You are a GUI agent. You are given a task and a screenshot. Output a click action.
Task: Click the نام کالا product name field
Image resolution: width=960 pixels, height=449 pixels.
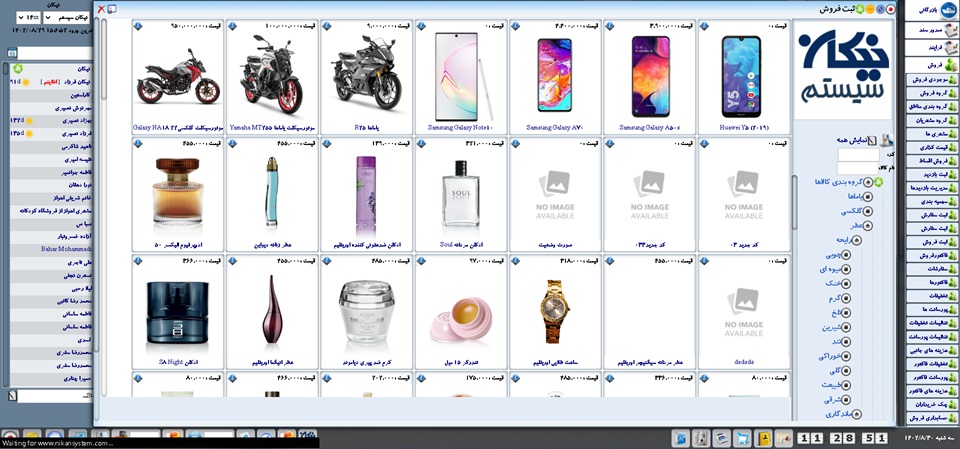(x=858, y=168)
